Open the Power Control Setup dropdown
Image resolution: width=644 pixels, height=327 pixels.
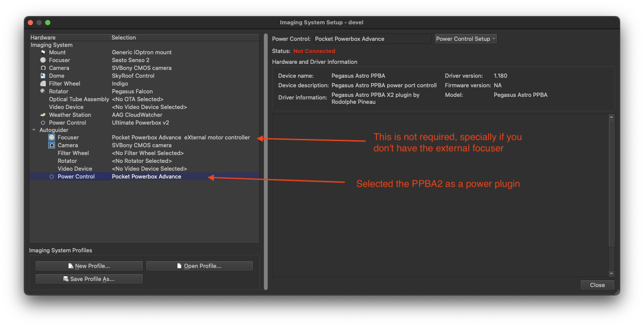tap(466, 39)
